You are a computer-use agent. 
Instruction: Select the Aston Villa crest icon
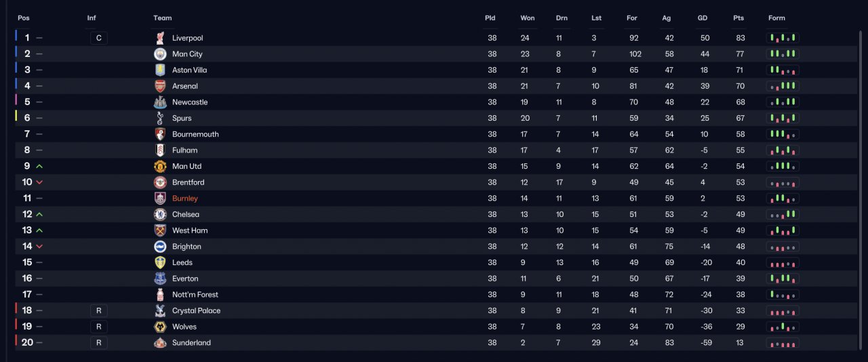point(160,70)
